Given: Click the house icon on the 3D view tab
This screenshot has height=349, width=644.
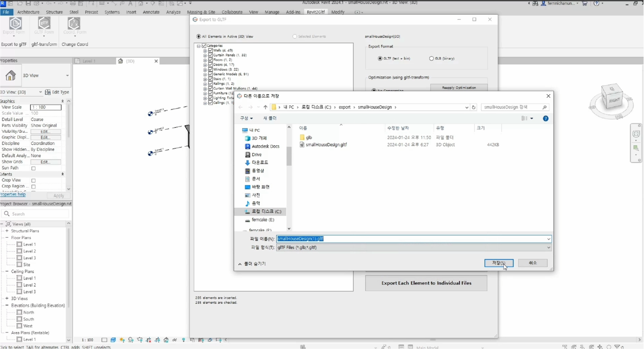Looking at the screenshot, I should (120, 61).
